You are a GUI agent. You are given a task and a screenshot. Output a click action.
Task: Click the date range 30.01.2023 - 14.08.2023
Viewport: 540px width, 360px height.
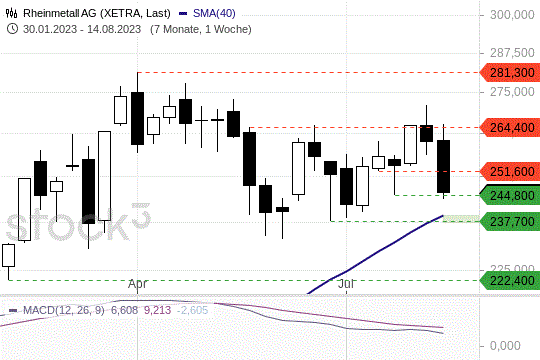pyautogui.click(x=82, y=29)
